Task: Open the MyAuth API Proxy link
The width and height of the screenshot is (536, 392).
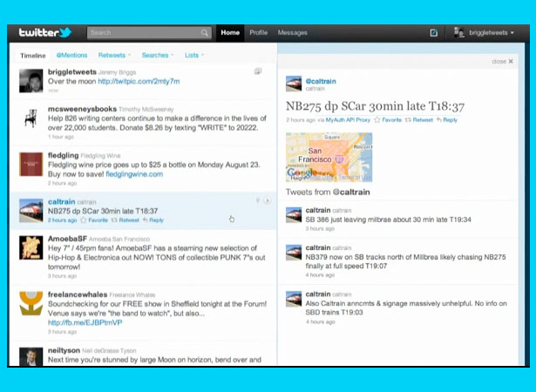Action: (x=348, y=120)
